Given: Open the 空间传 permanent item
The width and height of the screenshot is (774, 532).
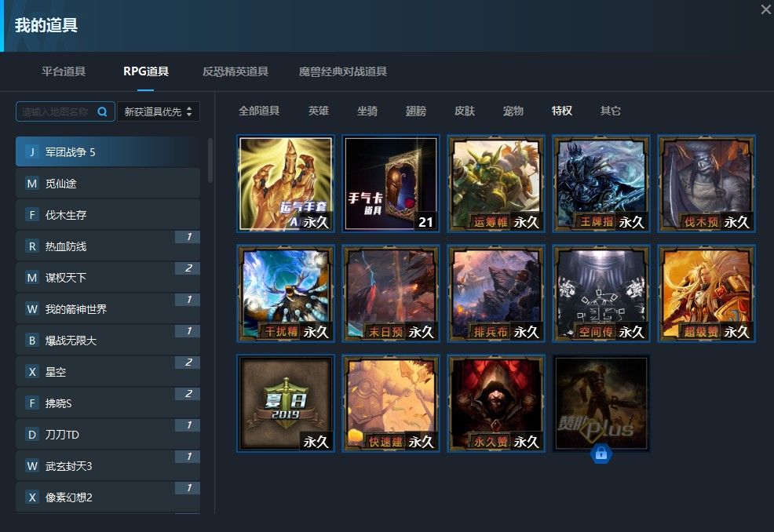Looking at the screenshot, I should tap(601, 293).
